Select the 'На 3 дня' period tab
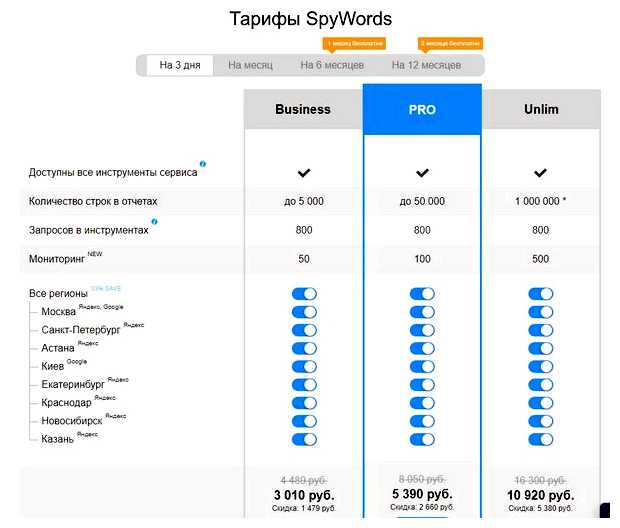Viewport: 620px width, 528px height. 180,66
